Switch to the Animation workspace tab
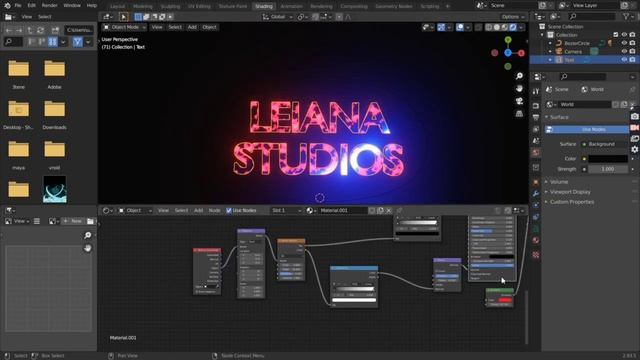The width and height of the screenshot is (640, 360). coord(291,6)
